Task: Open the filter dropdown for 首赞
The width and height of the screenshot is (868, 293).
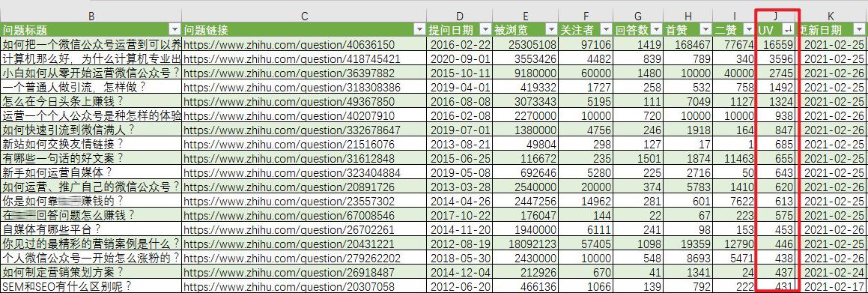Action: [x=705, y=30]
